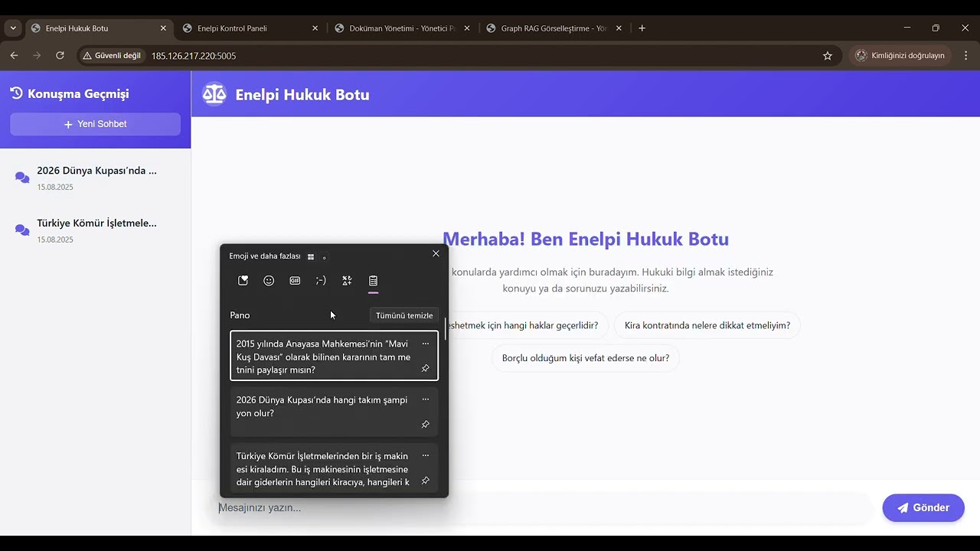Screen dimensions: 980x551
Task: Pin the Mavi Kuş Davası clipboard item
Action: (426, 369)
